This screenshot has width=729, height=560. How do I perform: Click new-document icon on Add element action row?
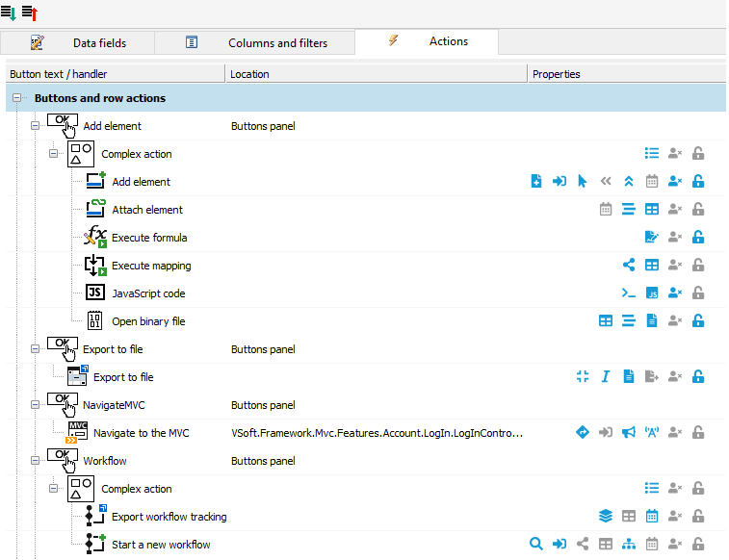coord(536,181)
